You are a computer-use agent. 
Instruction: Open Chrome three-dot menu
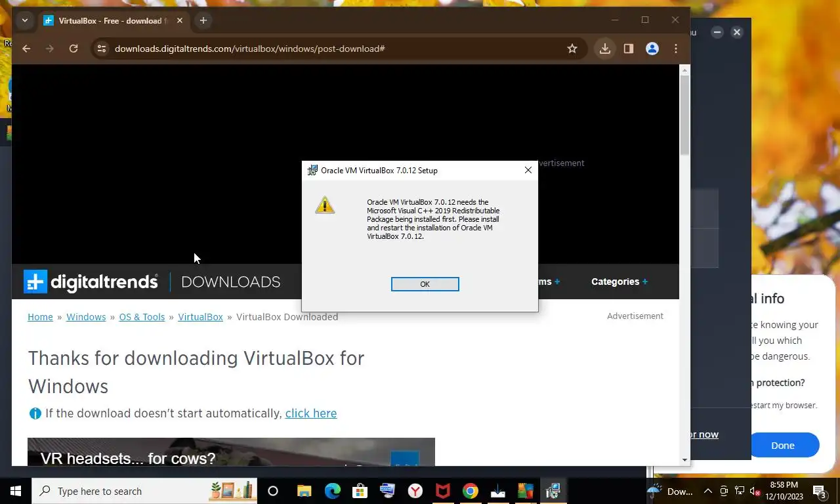tap(676, 49)
